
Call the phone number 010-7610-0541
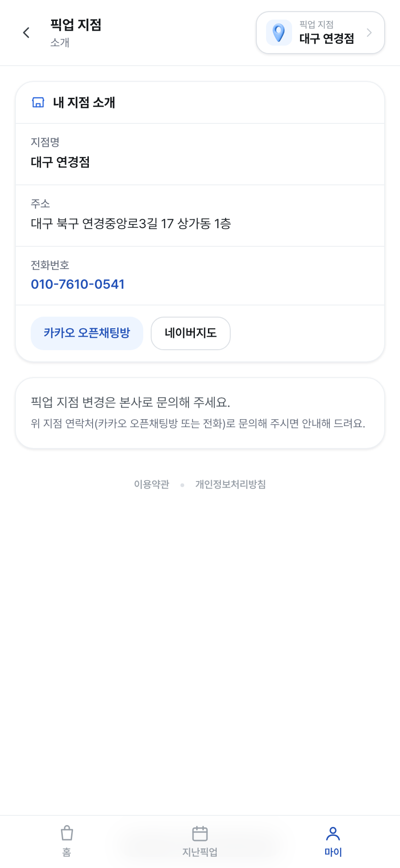78,284
